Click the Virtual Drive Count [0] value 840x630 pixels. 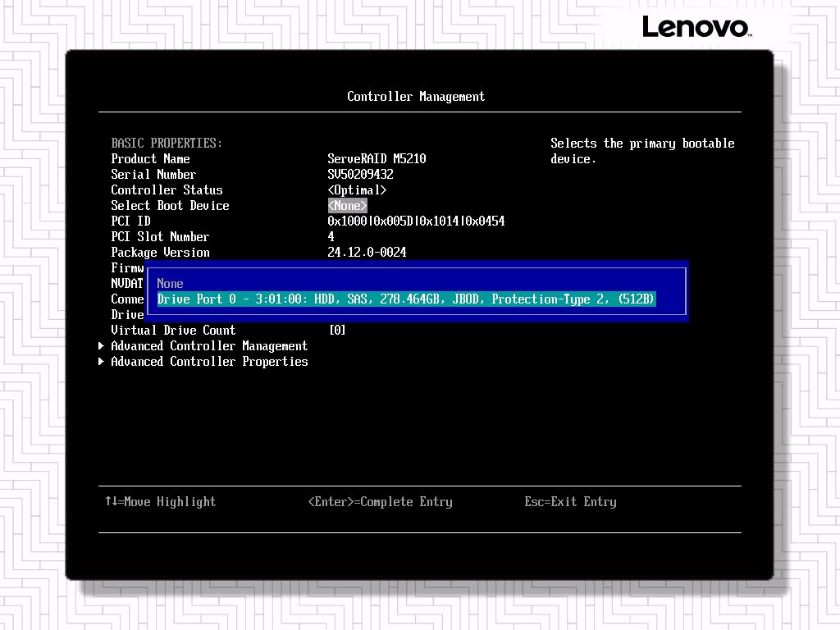(x=337, y=331)
